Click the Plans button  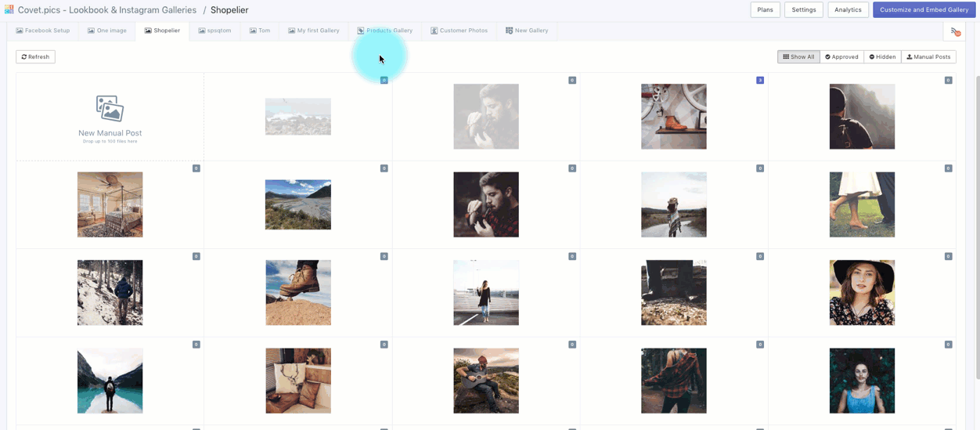(765, 9)
